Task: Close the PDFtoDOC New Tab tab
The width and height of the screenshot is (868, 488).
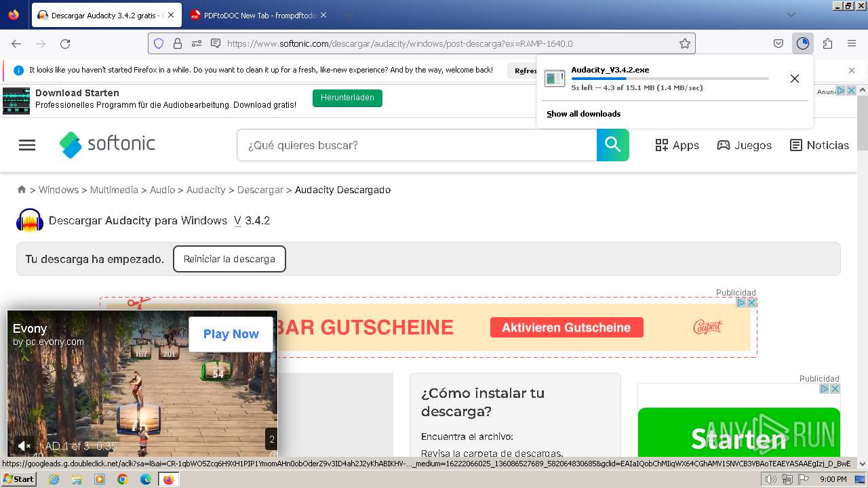Action: tap(323, 15)
